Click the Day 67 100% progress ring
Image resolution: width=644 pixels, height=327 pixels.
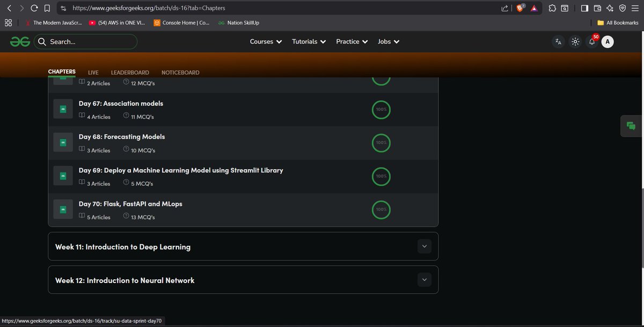(381, 109)
